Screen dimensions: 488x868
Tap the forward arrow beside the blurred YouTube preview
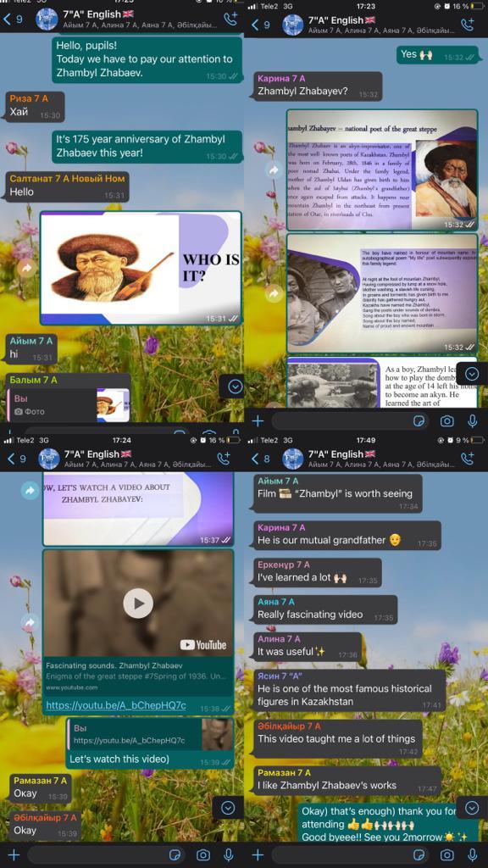(30, 623)
